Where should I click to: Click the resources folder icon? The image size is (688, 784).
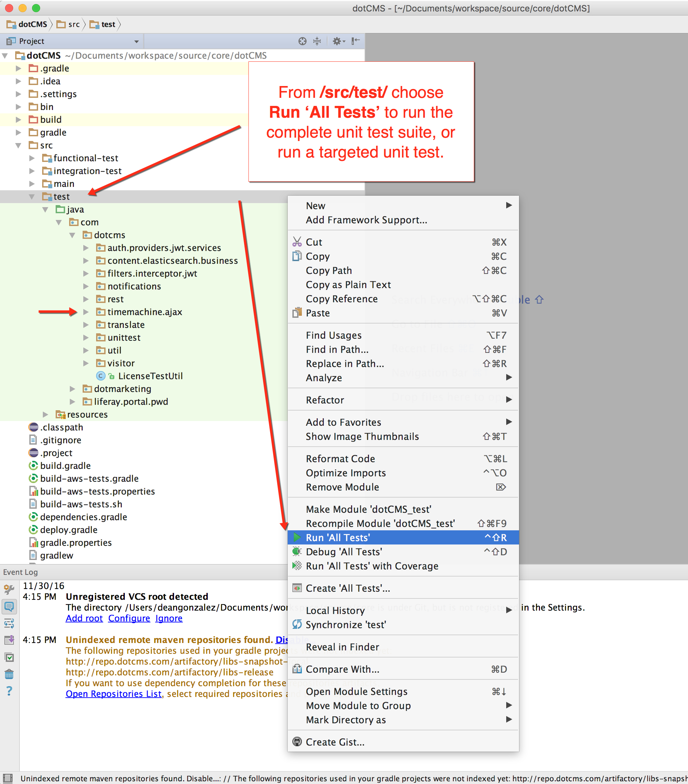tap(60, 414)
